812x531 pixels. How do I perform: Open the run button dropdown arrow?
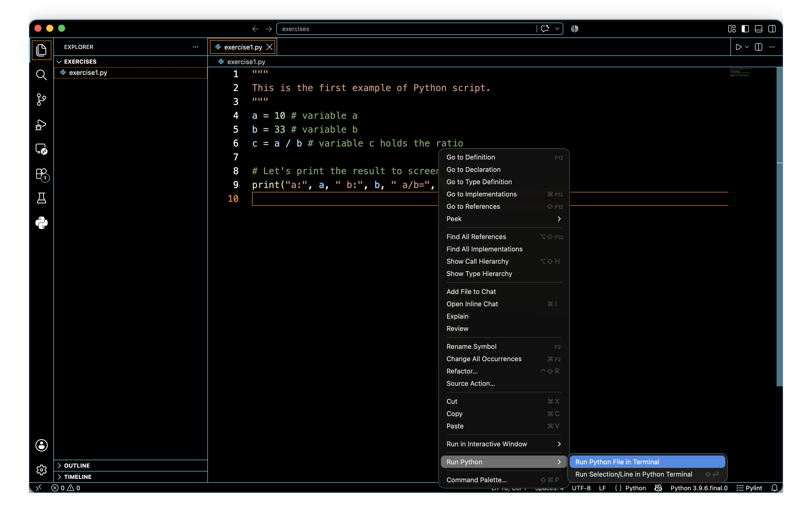(x=747, y=47)
